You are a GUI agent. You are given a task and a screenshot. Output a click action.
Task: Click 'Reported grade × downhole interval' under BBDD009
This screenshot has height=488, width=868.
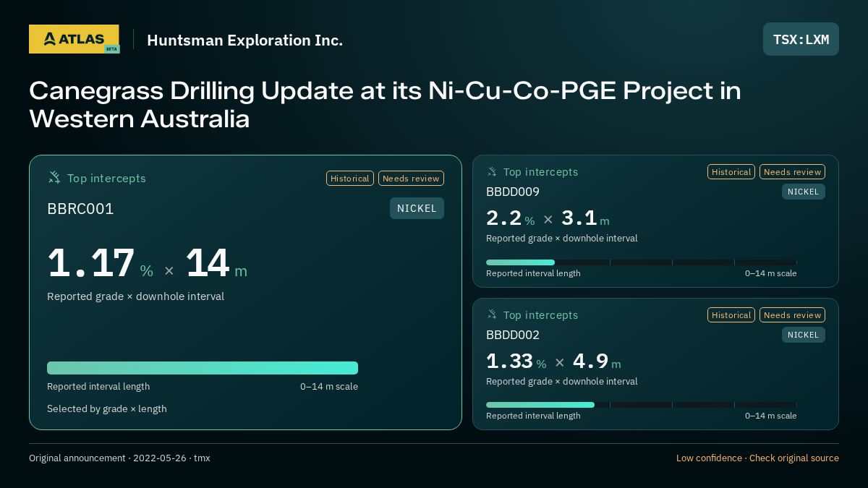coord(562,239)
